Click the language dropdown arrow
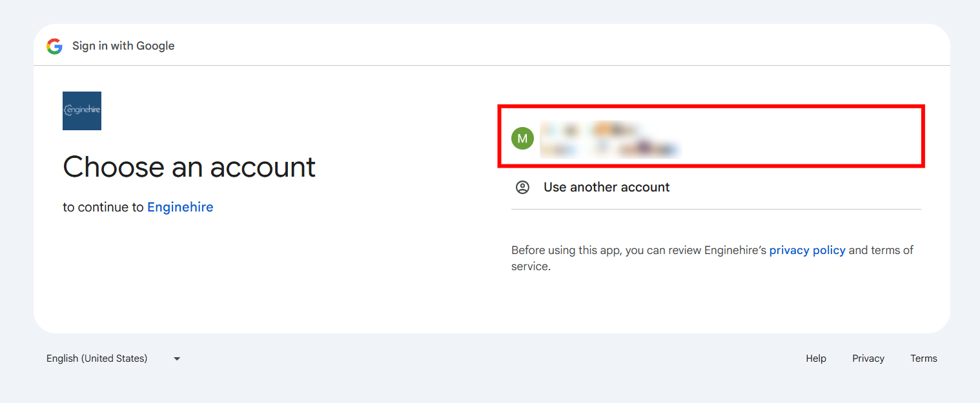 (177, 359)
